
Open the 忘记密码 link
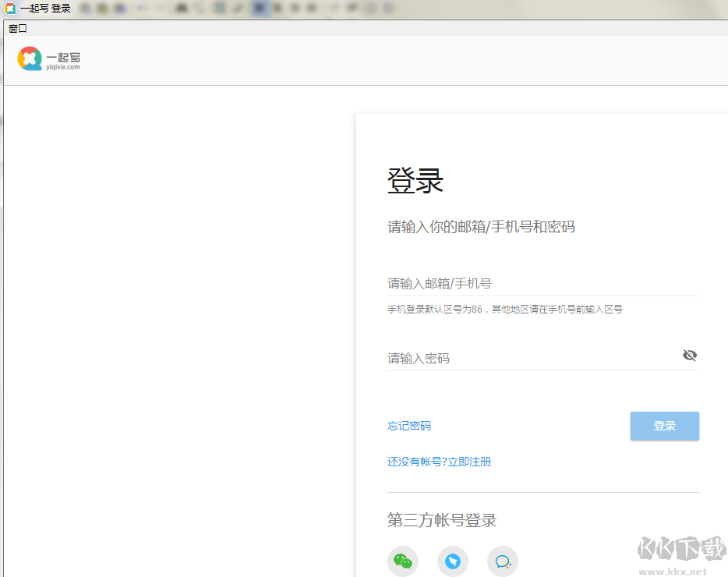click(x=409, y=426)
